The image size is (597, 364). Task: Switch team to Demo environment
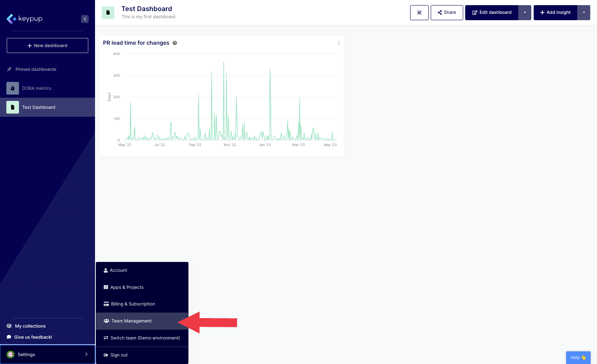tap(145, 338)
